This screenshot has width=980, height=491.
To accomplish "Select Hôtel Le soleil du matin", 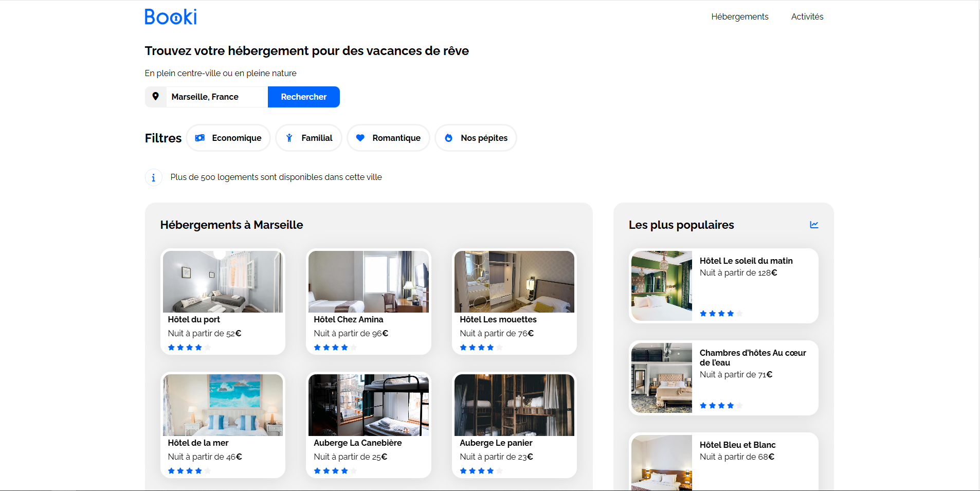I will click(x=746, y=261).
